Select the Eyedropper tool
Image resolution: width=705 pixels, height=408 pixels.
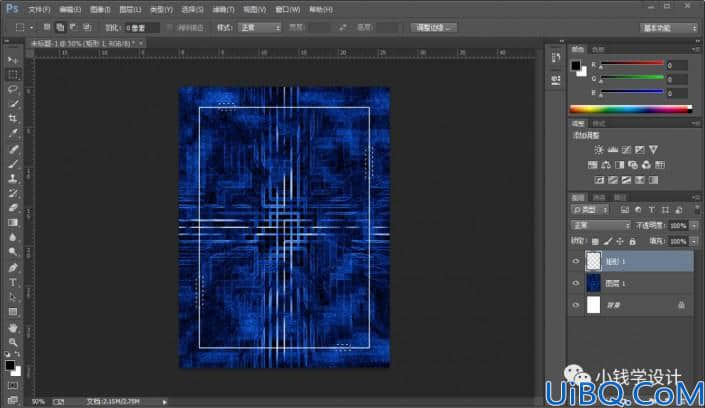(x=13, y=134)
